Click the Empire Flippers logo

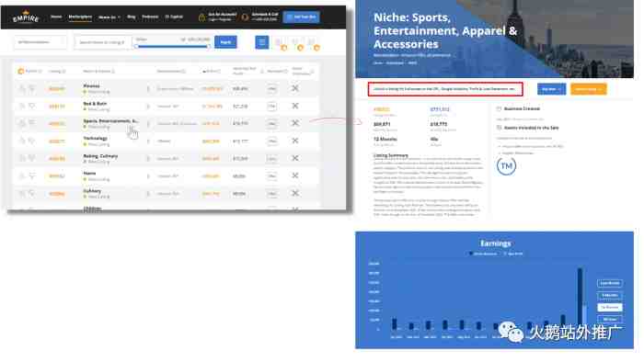pyautogui.click(x=26, y=17)
